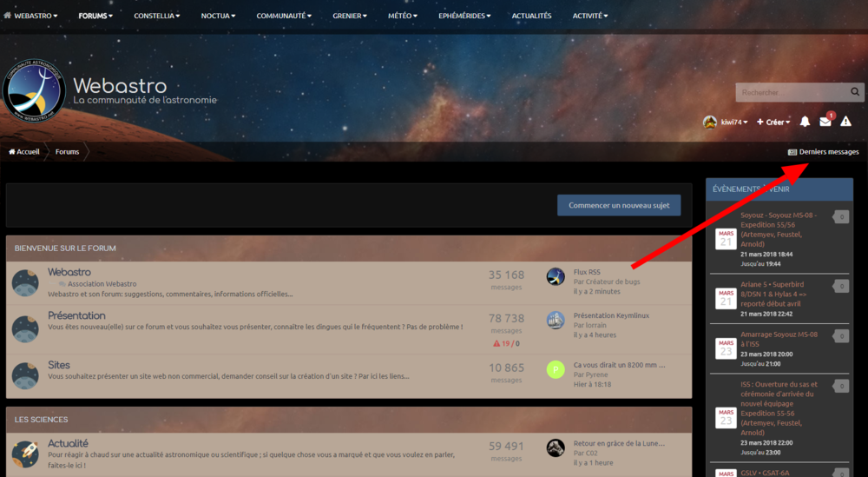Open Amarrage Soyouz MS-08 à l'ISS event
The height and width of the screenshot is (477, 868).
(779, 339)
